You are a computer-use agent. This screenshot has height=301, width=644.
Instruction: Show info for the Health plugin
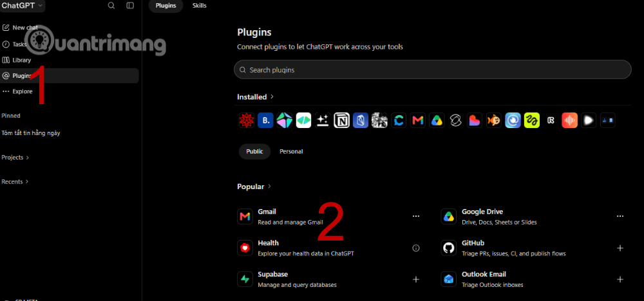coord(416,248)
